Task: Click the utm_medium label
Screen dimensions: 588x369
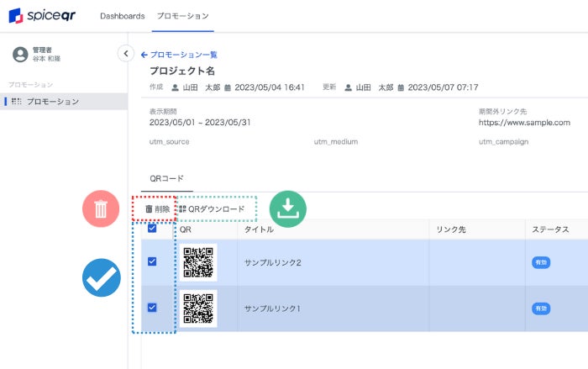Action: pyautogui.click(x=336, y=141)
